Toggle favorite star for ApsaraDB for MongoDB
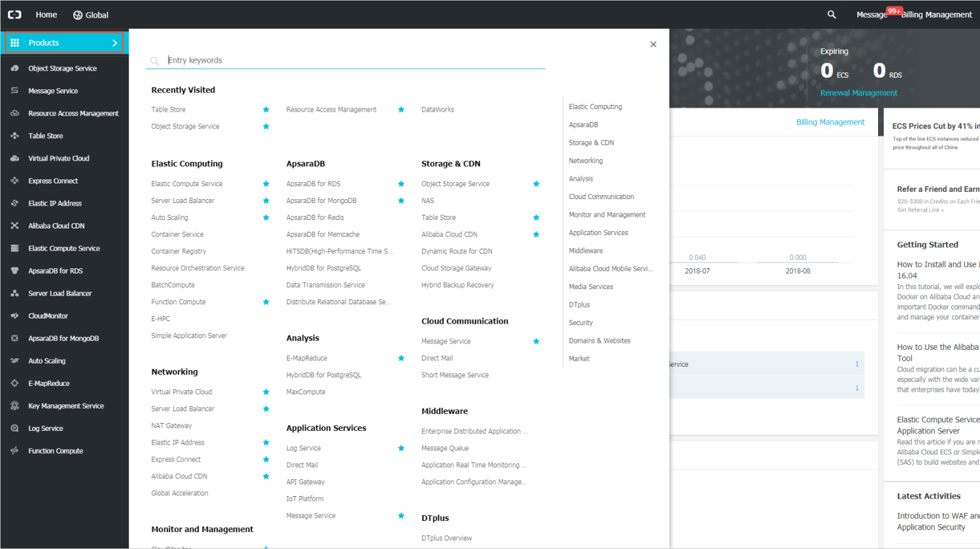Viewport: 980px width, 549px height. [401, 201]
